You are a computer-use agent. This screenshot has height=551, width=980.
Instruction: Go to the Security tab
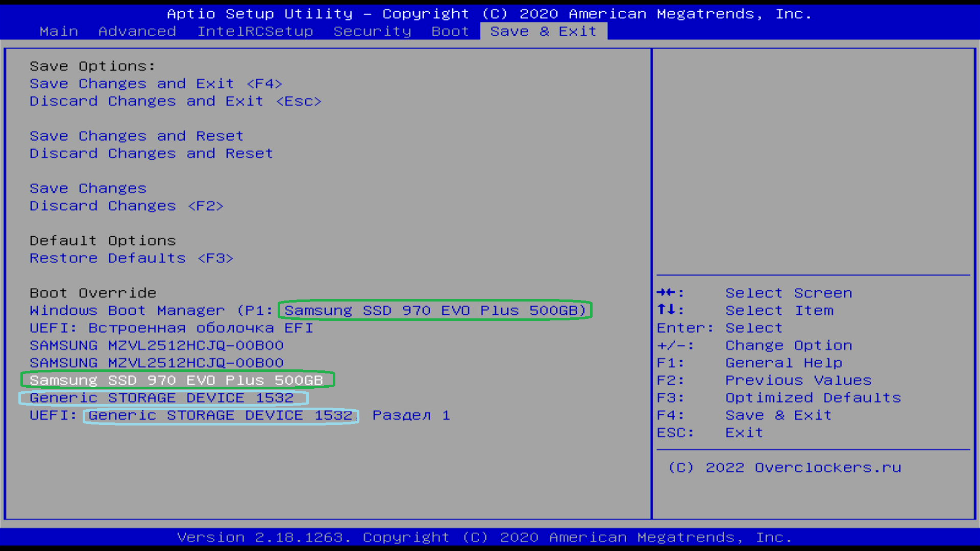tap(372, 31)
